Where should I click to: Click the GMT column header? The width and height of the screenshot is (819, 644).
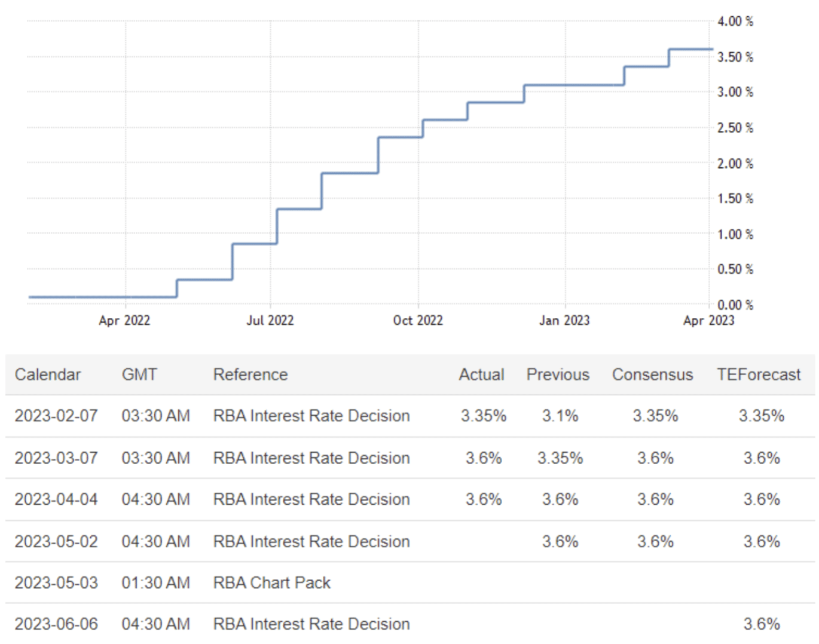[139, 375]
